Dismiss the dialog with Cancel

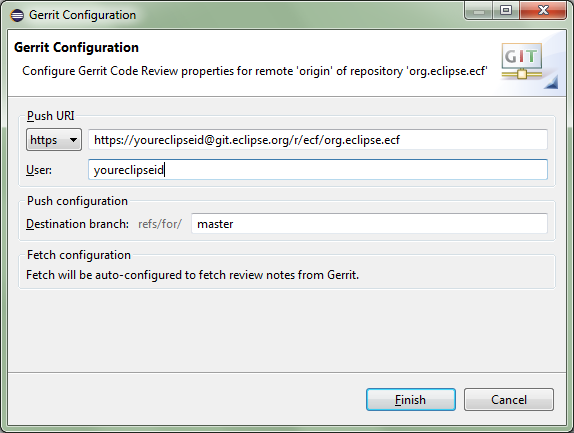pyautogui.click(x=509, y=400)
